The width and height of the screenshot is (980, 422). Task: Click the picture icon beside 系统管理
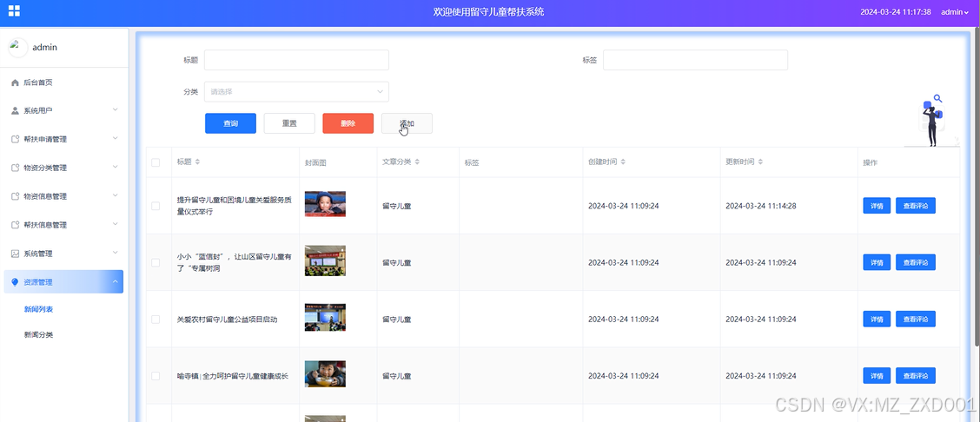point(15,254)
